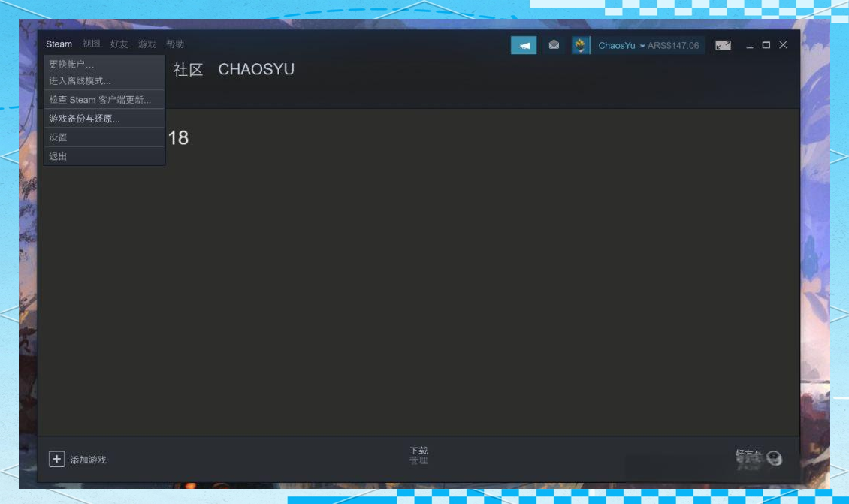Open the CHAOSYU profile tab
The image size is (849, 504).
[256, 70]
